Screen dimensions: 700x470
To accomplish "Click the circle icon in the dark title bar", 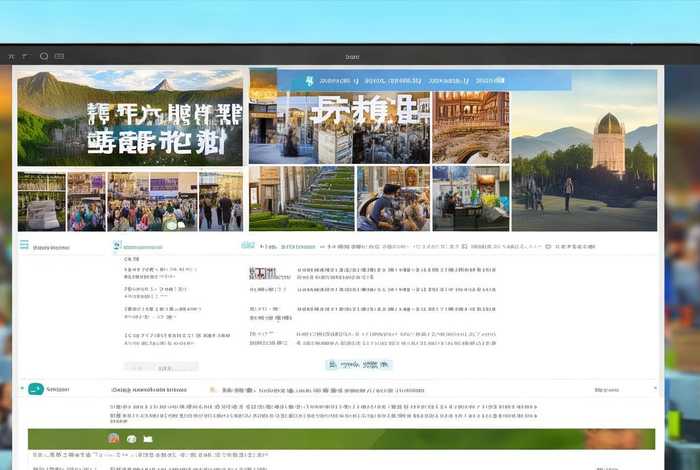I will 44,56.
